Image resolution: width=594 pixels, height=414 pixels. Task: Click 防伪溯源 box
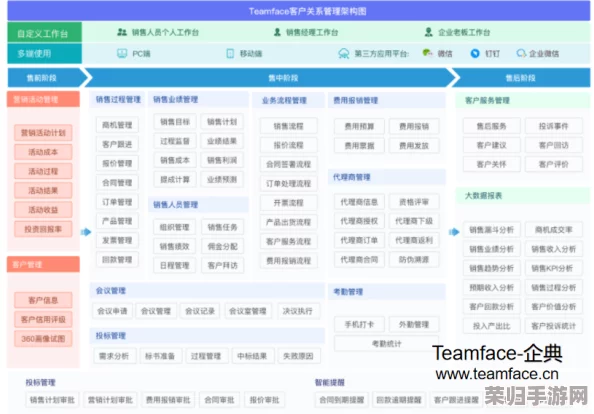414,259
